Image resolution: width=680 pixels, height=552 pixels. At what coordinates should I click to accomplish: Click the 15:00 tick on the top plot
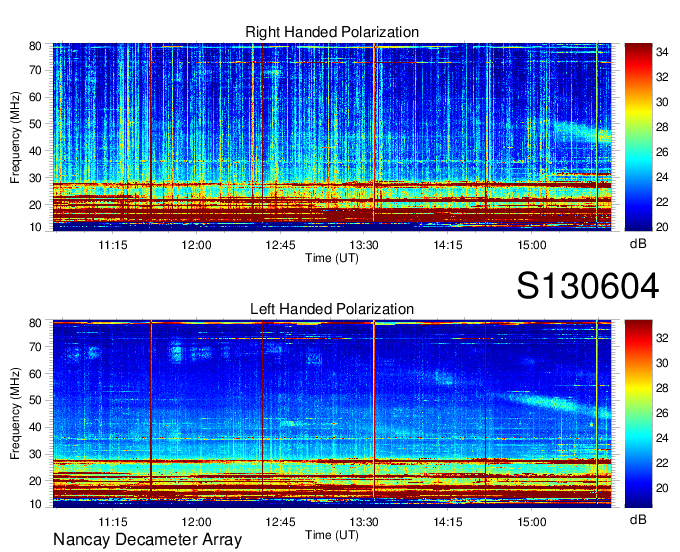(x=532, y=245)
